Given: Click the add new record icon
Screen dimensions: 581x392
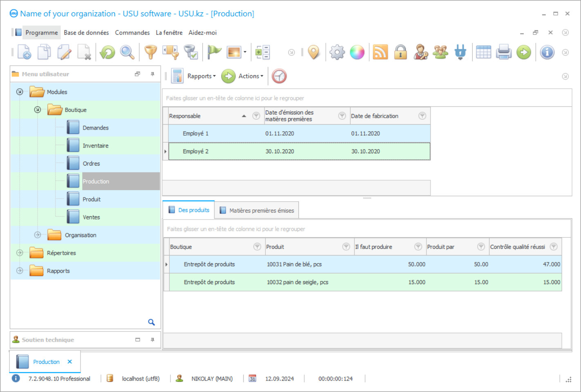Looking at the screenshot, I should tap(24, 52).
